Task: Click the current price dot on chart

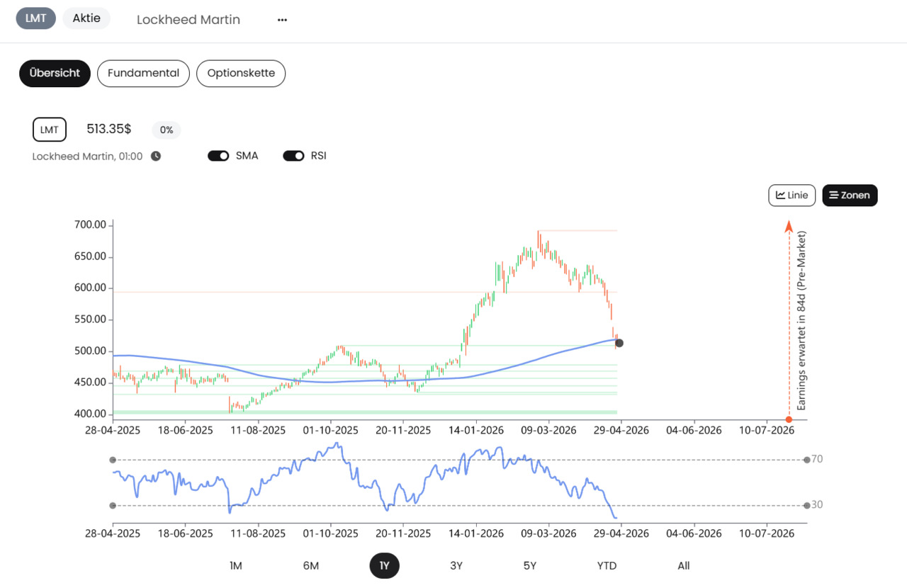Action: (x=619, y=343)
